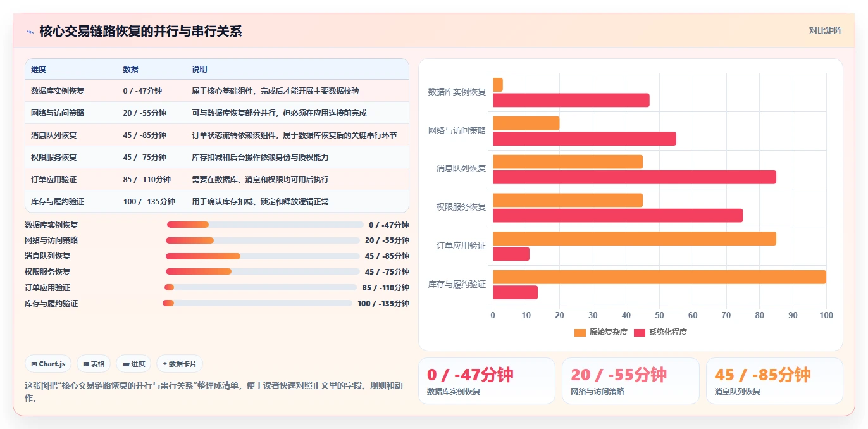Click red chart bar for 数据库实例恢复
Screen dimensions: 868x429
(571, 100)
